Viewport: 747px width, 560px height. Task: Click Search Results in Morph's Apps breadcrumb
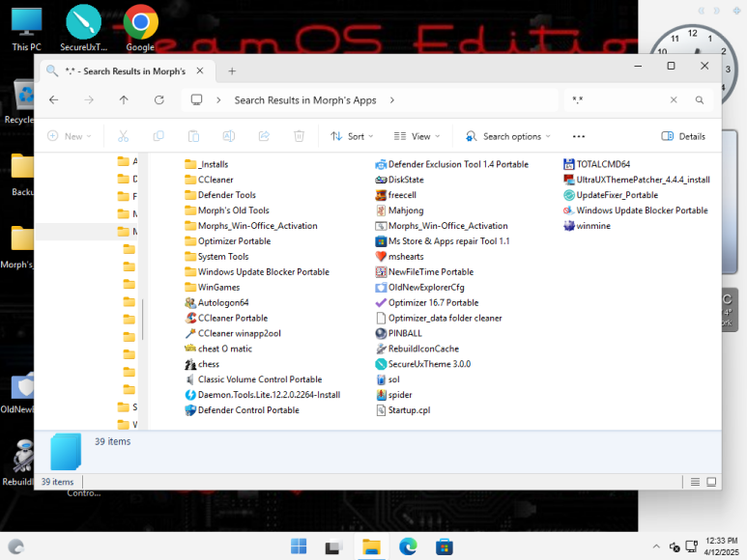[x=305, y=100]
